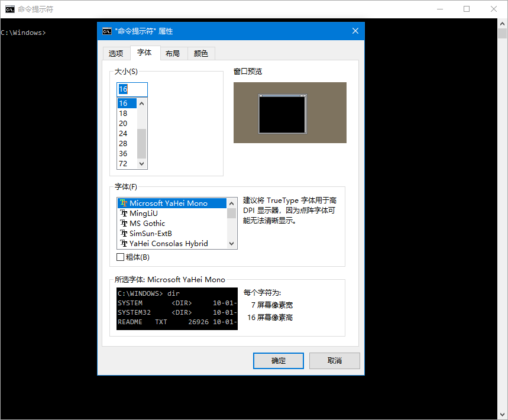
Task: Choose font size 72
Action: tap(127, 164)
